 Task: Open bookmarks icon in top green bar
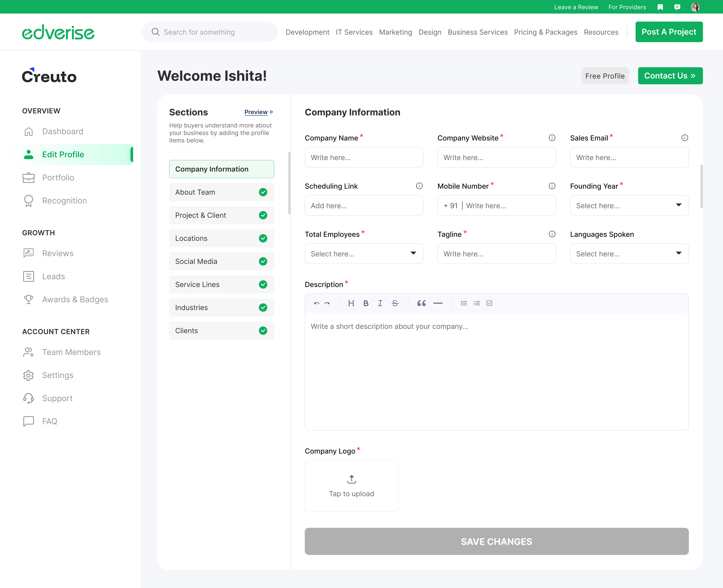coord(660,7)
